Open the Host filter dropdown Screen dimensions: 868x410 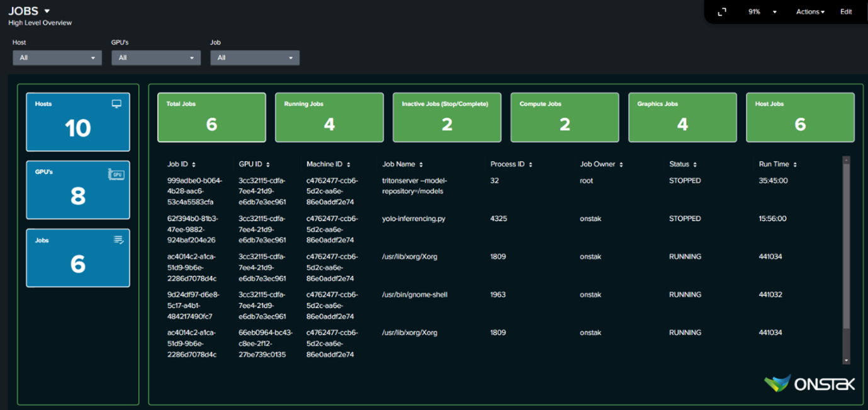pos(57,58)
